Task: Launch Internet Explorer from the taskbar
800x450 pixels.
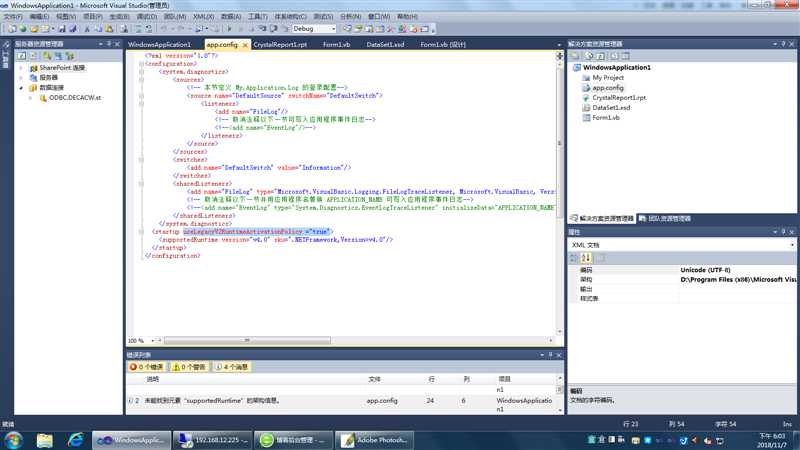Action: [x=76, y=440]
